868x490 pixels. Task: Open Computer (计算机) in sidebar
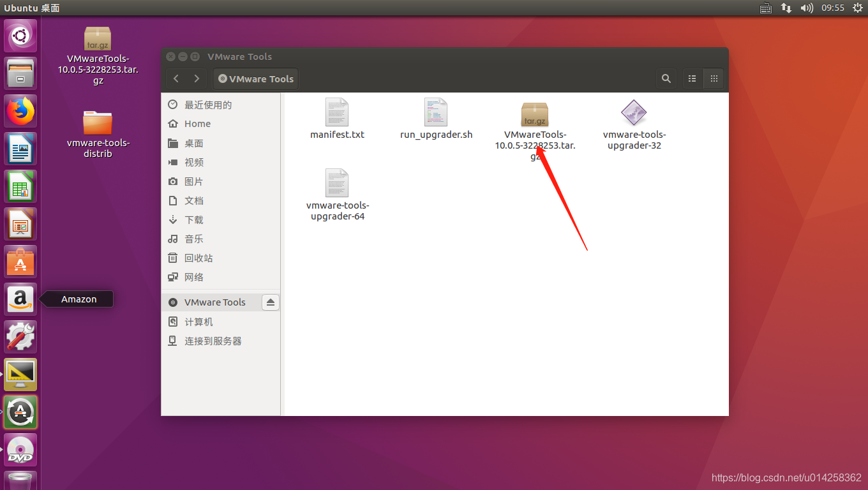click(221, 322)
